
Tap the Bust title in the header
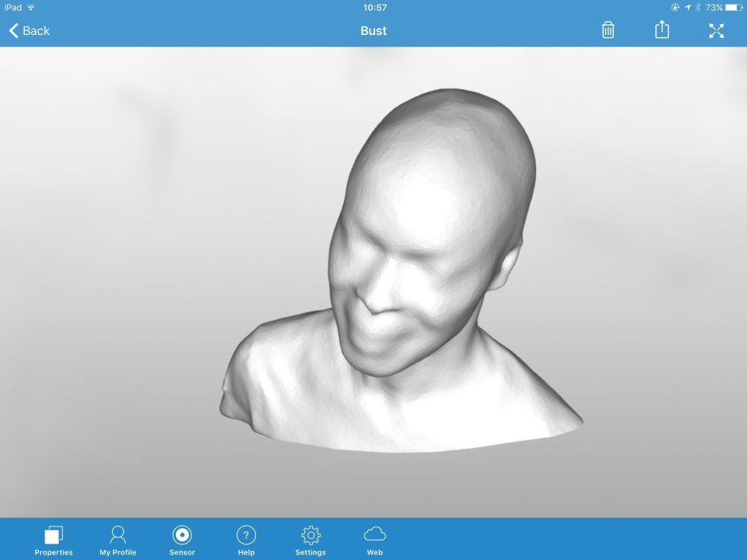click(x=373, y=30)
